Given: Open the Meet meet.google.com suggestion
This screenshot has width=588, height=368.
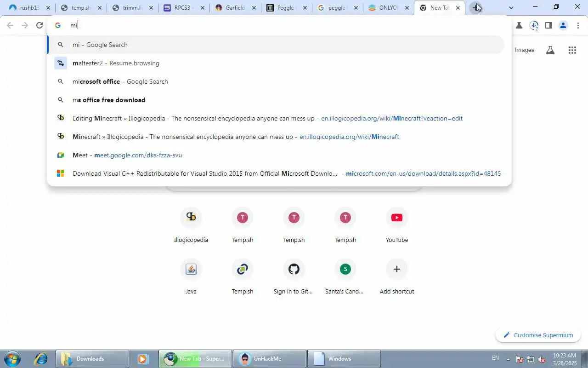Looking at the screenshot, I should point(276,155).
